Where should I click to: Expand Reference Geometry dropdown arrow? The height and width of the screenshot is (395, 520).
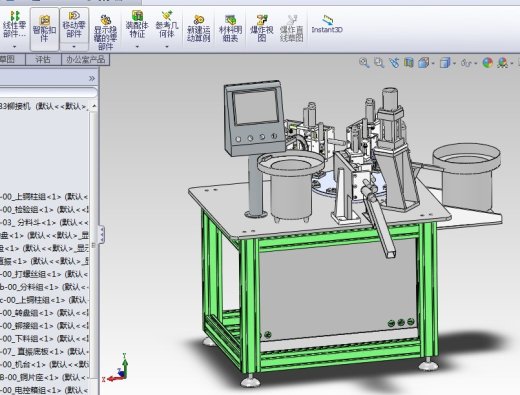pyautogui.click(x=167, y=47)
